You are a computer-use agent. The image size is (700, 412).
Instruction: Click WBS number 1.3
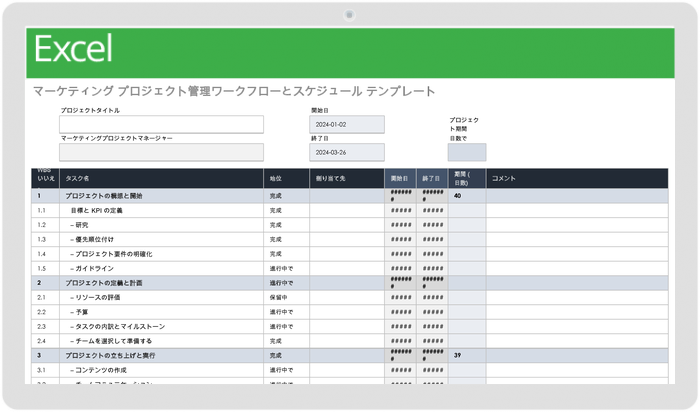[42, 239]
